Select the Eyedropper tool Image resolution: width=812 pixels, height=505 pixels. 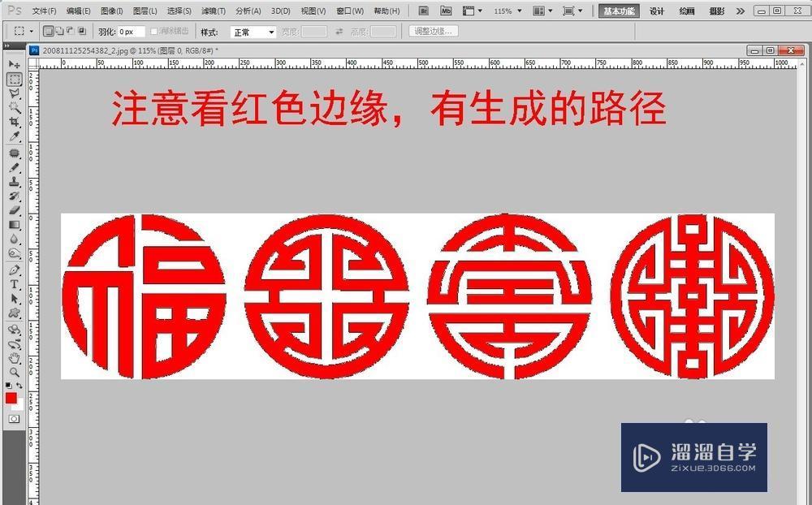coord(14,136)
